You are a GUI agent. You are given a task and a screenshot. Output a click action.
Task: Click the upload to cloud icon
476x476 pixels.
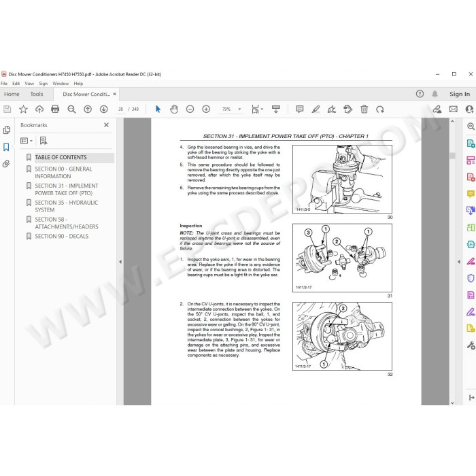point(39,109)
